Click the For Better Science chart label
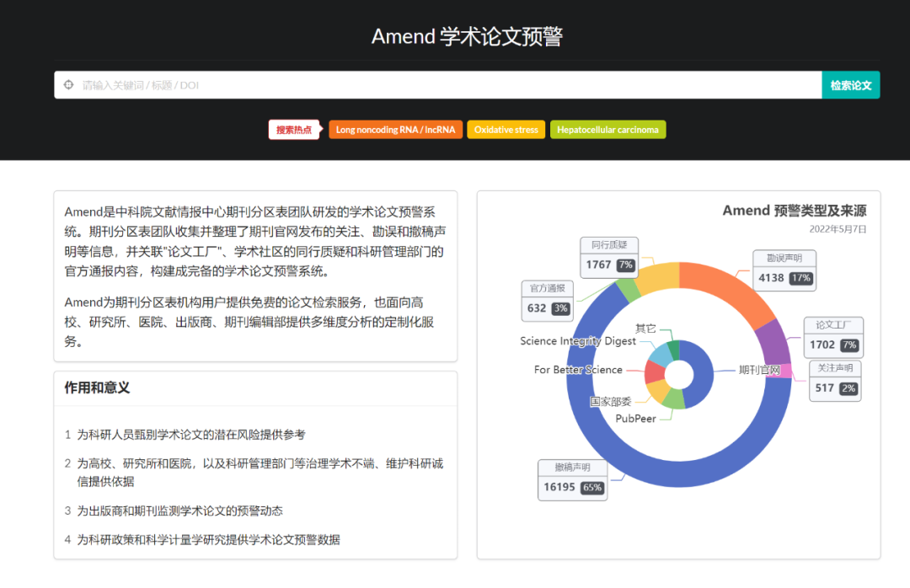Image resolution: width=910 pixels, height=588 pixels. (578, 370)
